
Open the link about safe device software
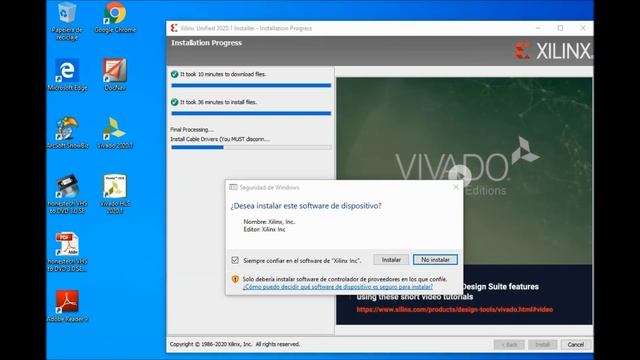tap(338, 287)
